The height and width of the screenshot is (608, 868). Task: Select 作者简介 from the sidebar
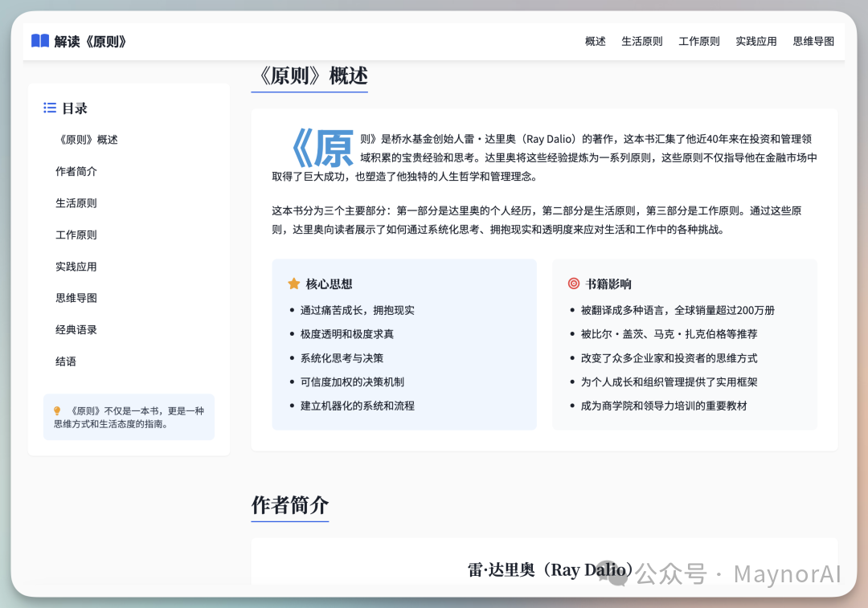pyautogui.click(x=76, y=171)
